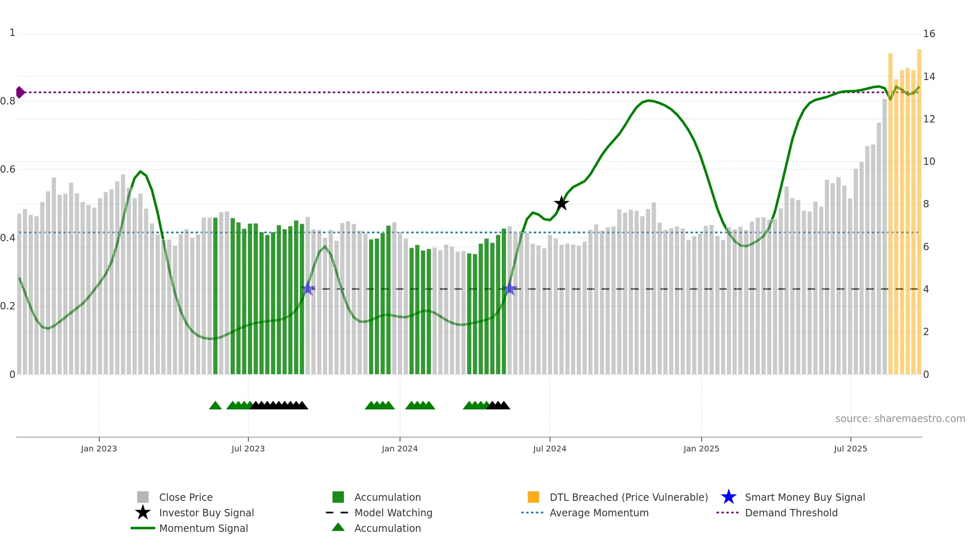This screenshot has width=980, height=551.
Task: Click the Jul 2024 axis tick label
Action: (550, 449)
